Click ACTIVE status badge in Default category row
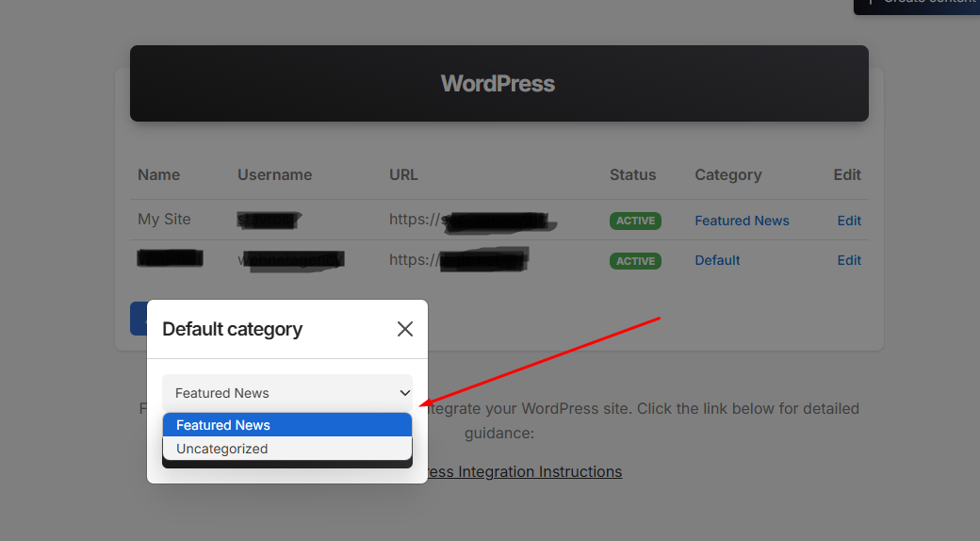980x541 pixels. [x=635, y=261]
